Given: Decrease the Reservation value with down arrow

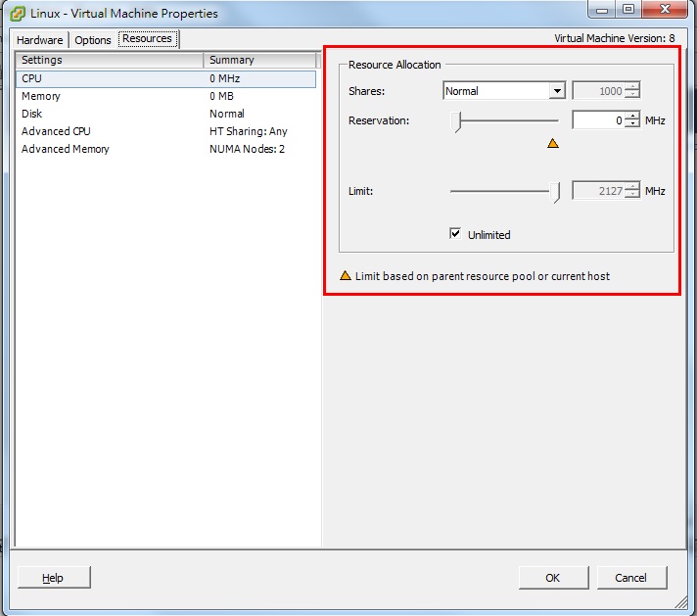Looking at the screenshot, I should point(631,124).
